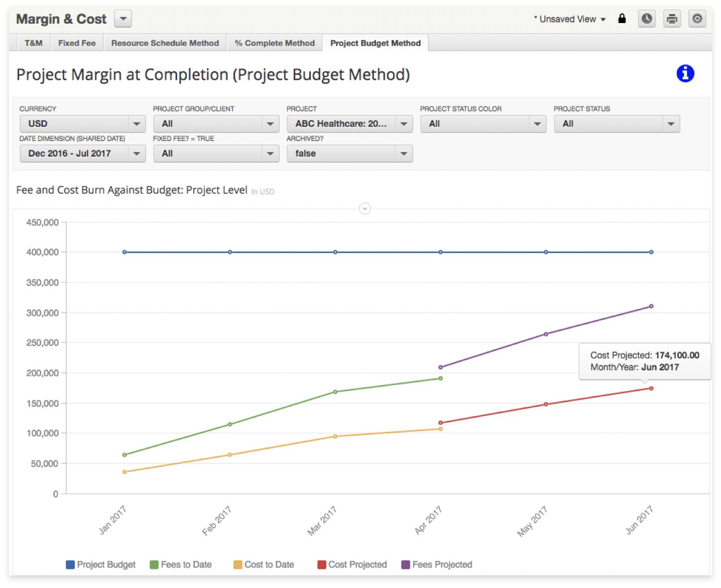Click Cost Projected point at Jun 2017
The width and height of the screenshot is (721, 588).
651,388
